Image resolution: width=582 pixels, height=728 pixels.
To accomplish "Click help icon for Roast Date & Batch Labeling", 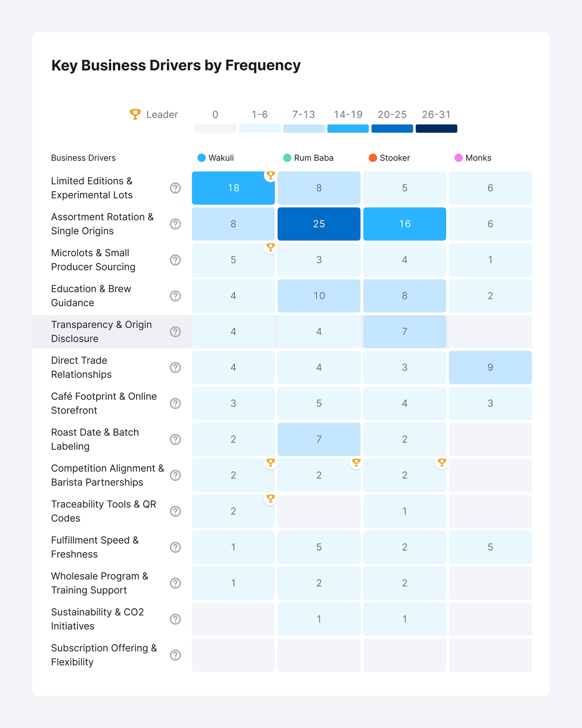I will [176, 440].
